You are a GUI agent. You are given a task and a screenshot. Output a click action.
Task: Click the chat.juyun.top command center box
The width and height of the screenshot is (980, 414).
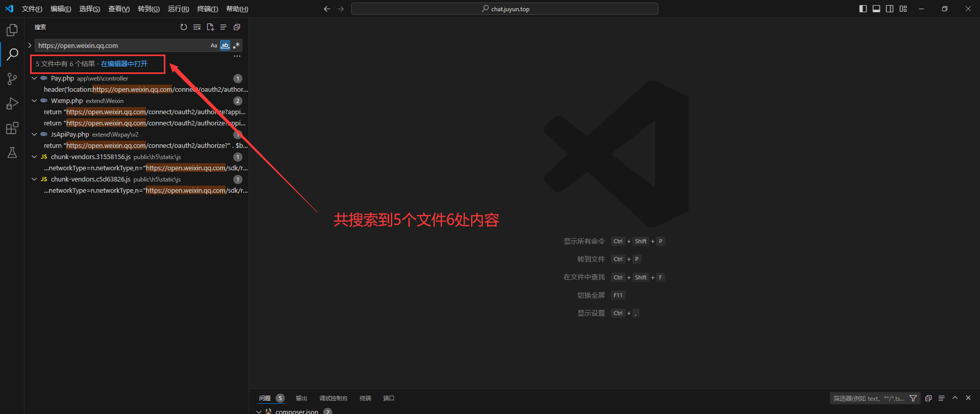click(x=505, y=9)
